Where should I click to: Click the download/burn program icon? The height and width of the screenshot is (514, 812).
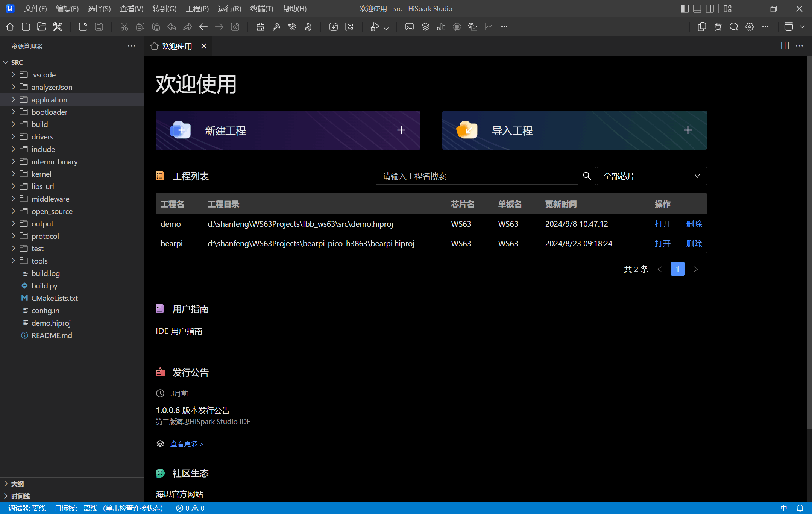(x=334, y=27)
